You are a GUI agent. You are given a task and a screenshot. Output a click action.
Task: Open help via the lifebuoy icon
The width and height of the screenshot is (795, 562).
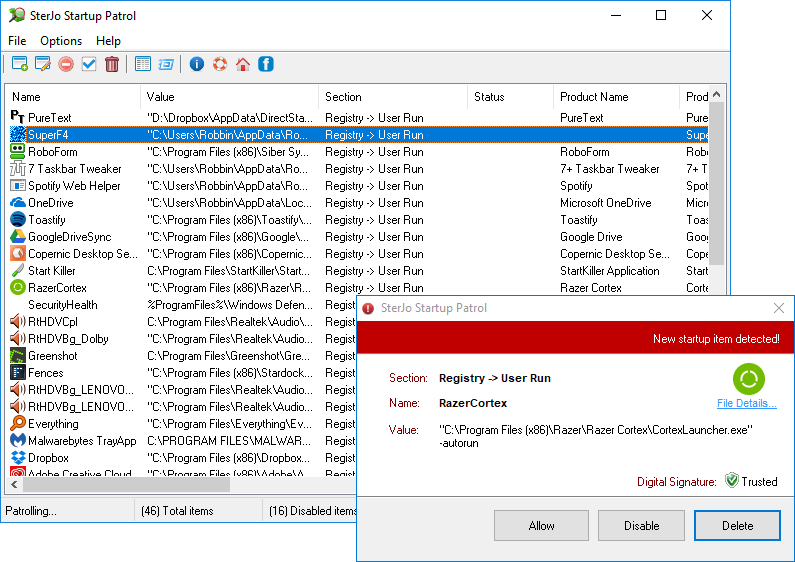pos(219,64)
